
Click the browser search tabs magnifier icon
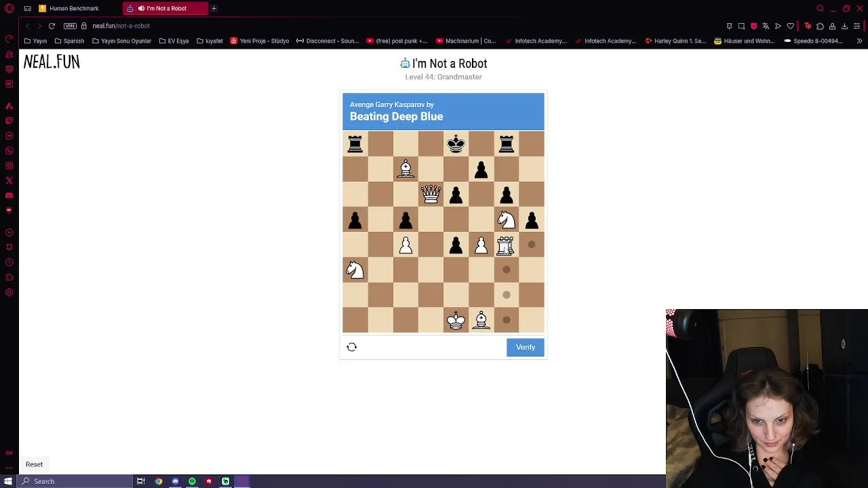pyautogui.click(x=820, y=8)
